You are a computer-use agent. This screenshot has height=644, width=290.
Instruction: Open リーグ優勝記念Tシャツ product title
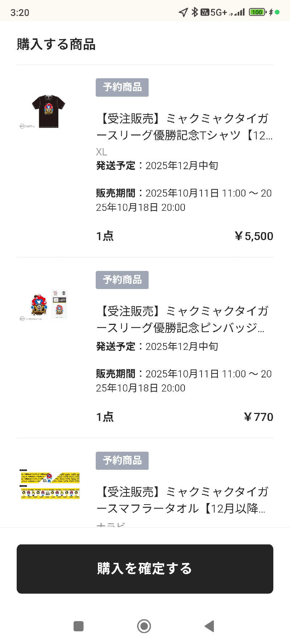point(184,127)
